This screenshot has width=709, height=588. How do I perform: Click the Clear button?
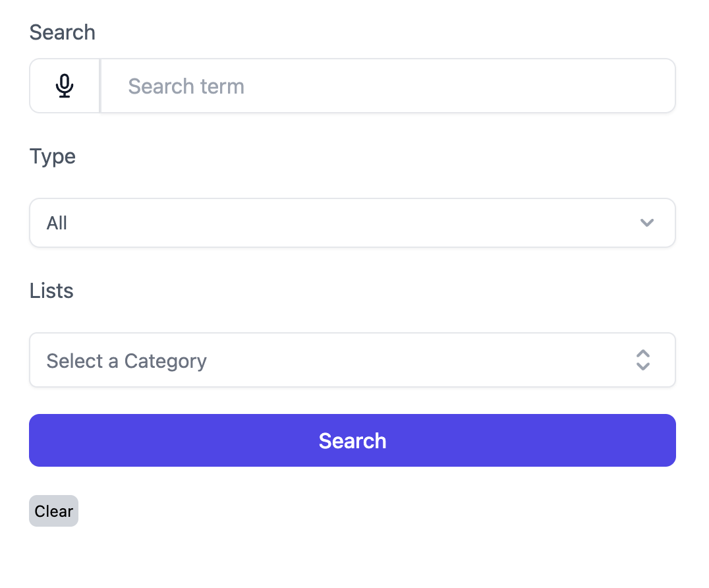click(53, 512)
